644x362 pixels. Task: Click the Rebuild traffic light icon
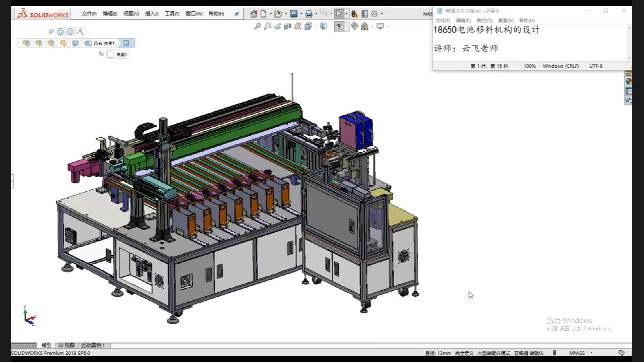pyautogui.click(x=354, y=14)
